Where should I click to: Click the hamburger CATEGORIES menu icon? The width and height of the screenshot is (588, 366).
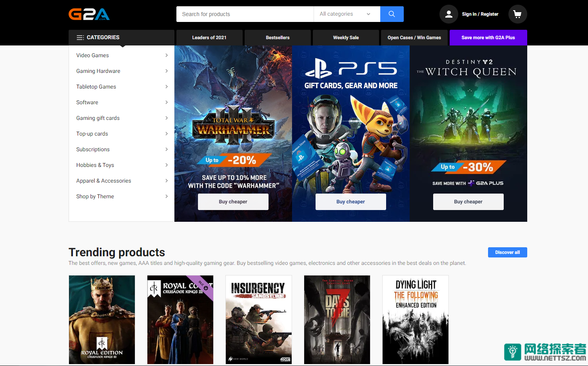click(80, 37)
